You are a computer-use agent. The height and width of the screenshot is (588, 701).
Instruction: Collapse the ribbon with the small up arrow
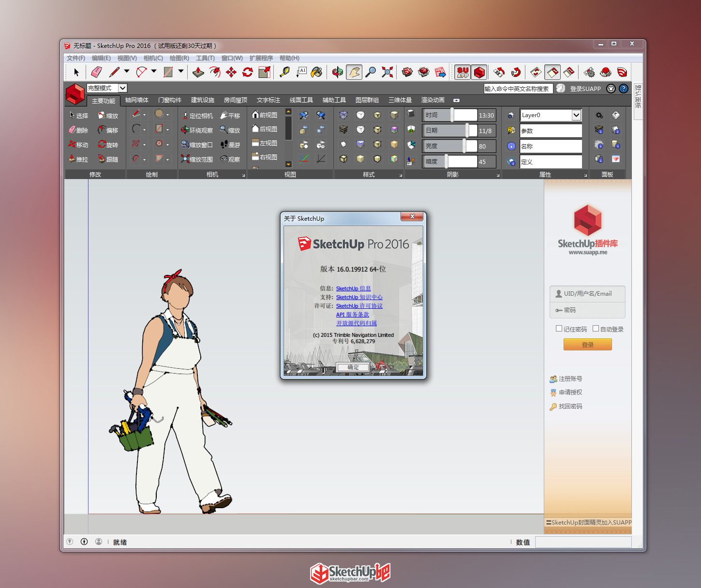click(x=456, y=100)
